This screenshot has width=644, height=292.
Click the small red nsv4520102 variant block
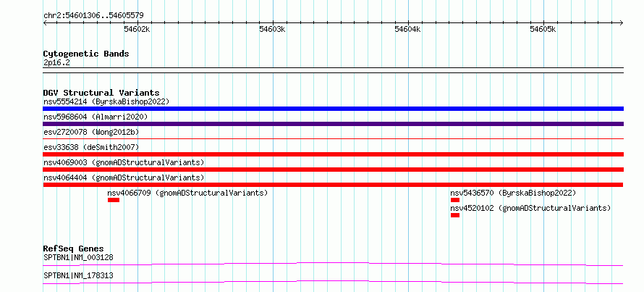click(x=455, y=215)
